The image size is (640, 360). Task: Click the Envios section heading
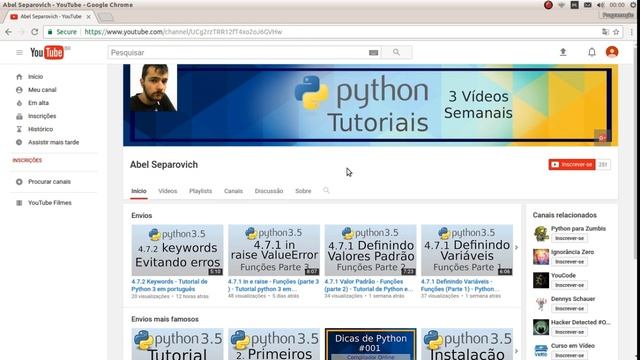pyautogui.click(x=142, y=216)
